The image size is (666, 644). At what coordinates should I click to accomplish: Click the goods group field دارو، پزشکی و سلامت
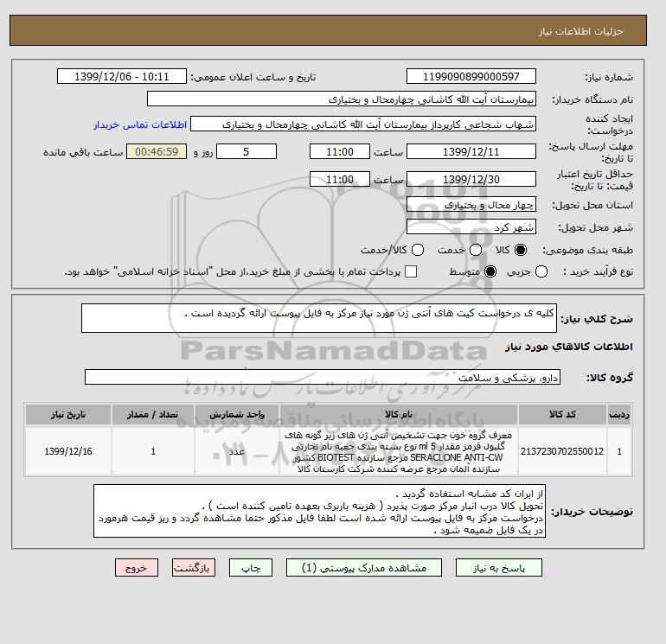[x=323, y=377]
